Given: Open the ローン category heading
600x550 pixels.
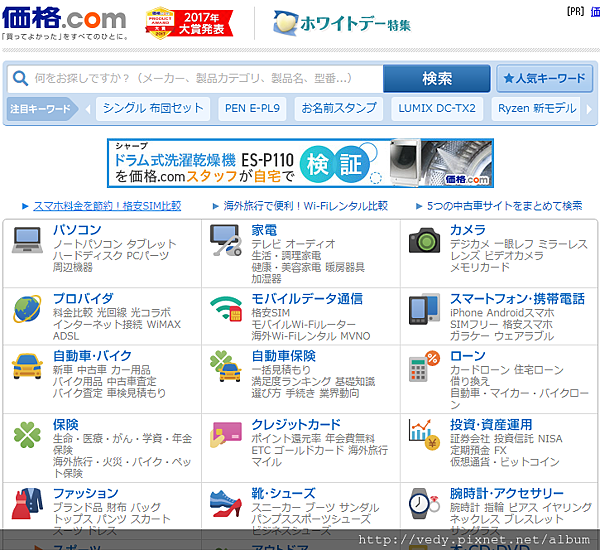Looking at the screenshot, I should click(x=468, y=356).
